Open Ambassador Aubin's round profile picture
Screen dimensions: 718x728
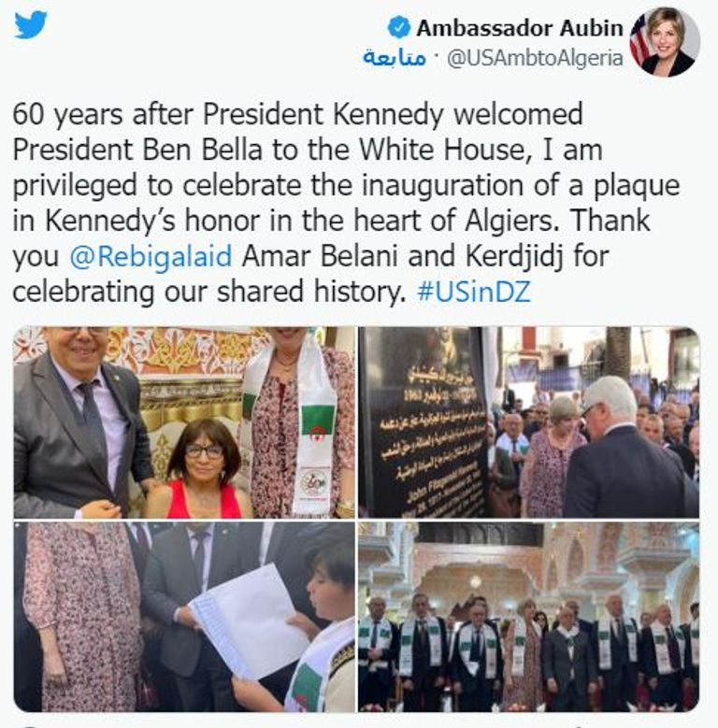pyautogui.click(x=665, y=42)
